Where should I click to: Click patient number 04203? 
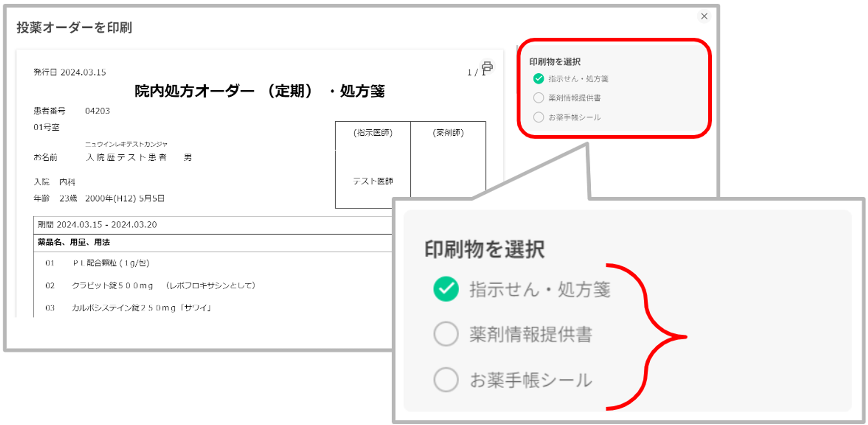(97, 111)
